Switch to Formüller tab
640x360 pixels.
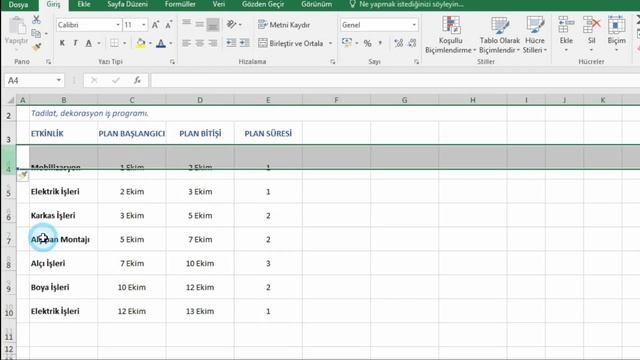pyautogui.click(x=180, y=4)
